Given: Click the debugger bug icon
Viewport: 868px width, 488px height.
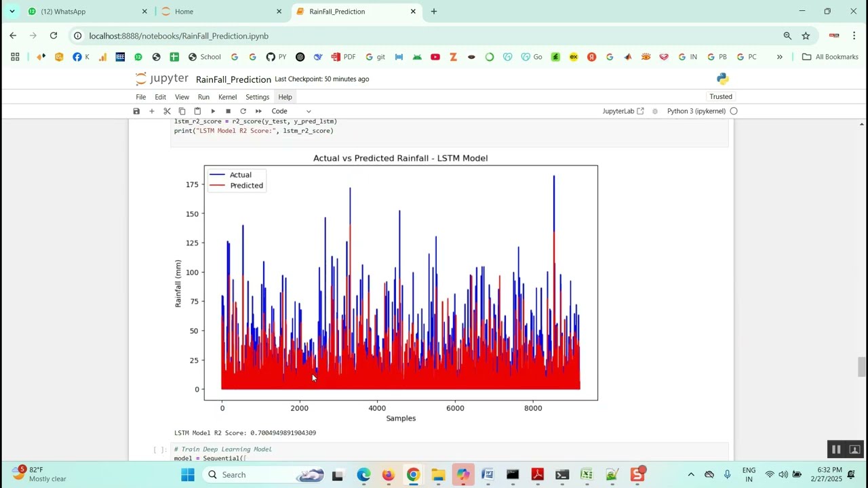Looking at the screenshot, I should (x=655, y=111).
